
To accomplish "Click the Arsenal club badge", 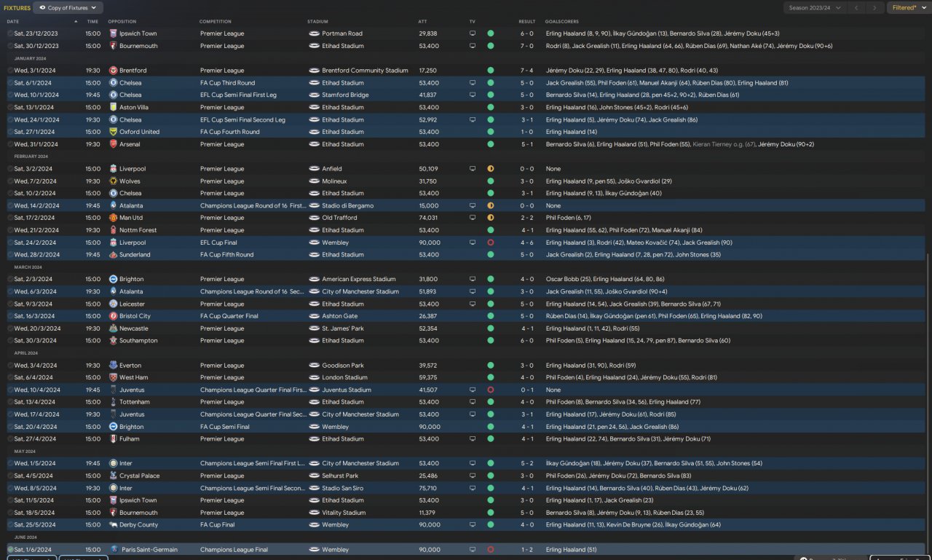I will click(113, 144).
